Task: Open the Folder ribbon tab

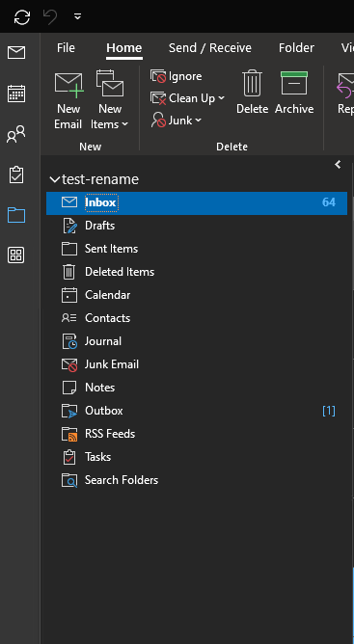Action: [296, 48]
